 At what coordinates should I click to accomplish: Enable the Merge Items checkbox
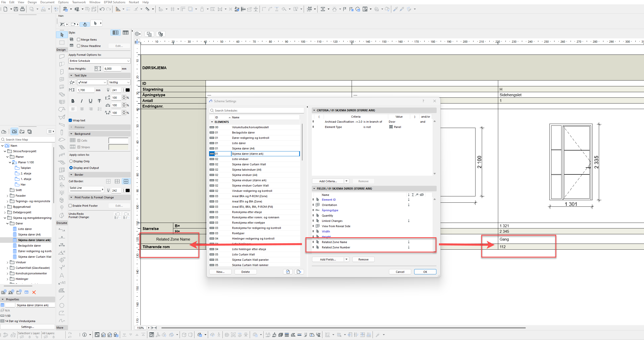79,40
